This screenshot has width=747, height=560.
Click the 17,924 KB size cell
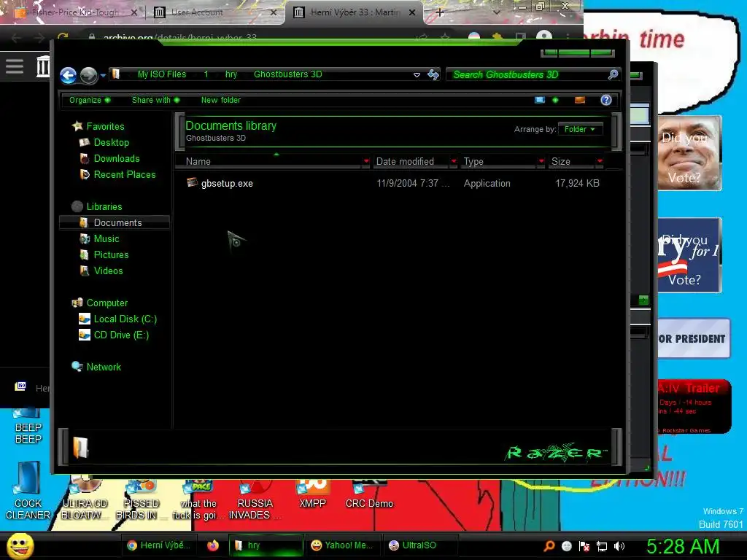(x=577, y=183)
